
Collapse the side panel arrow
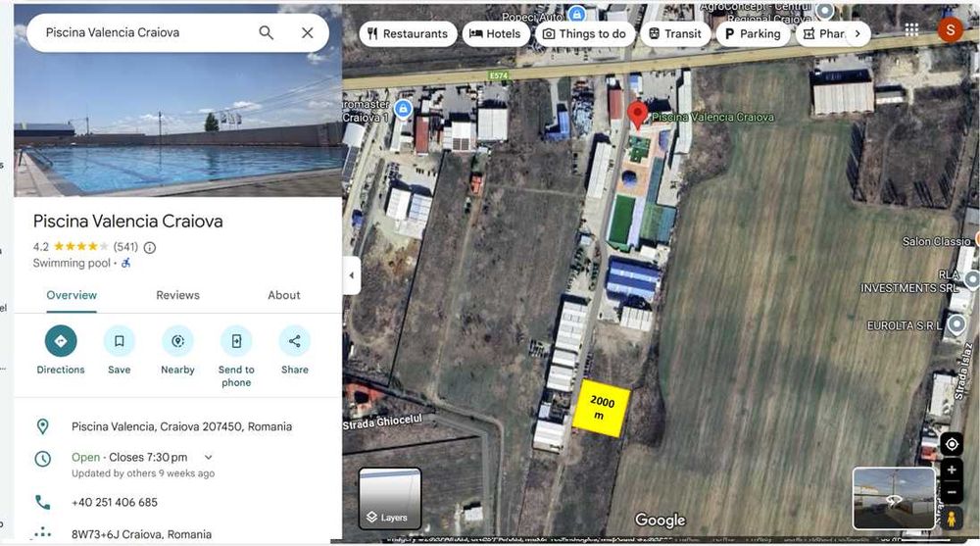pyautogui.click(x=351, y=275)
